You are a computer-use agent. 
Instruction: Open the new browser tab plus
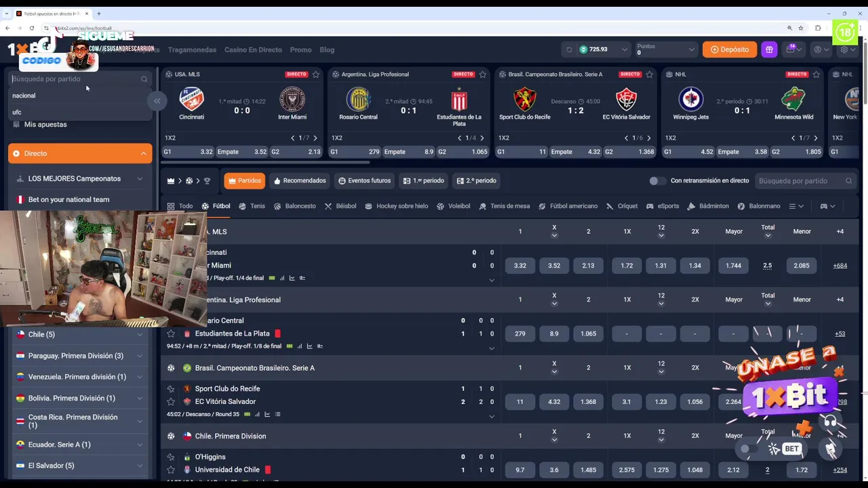tap(98, 14)
